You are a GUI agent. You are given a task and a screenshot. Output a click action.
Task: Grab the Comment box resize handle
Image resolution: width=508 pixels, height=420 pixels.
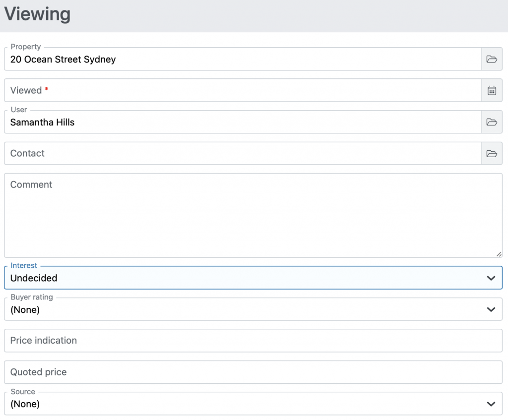[498, 253]
